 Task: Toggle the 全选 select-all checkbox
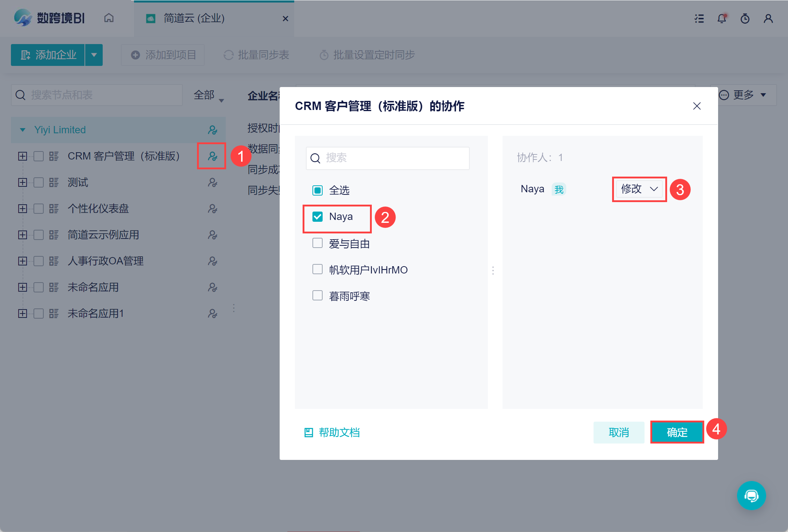click(318, 190)
